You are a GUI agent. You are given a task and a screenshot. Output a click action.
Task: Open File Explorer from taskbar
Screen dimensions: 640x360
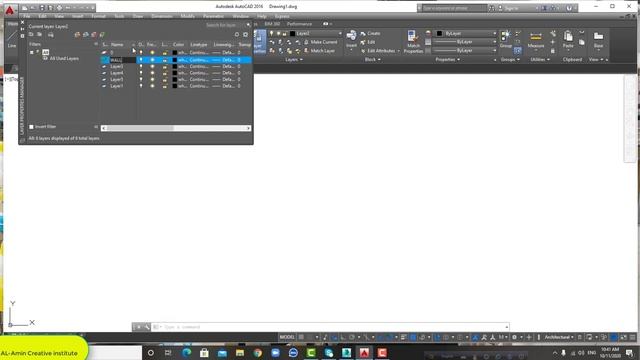240,353
